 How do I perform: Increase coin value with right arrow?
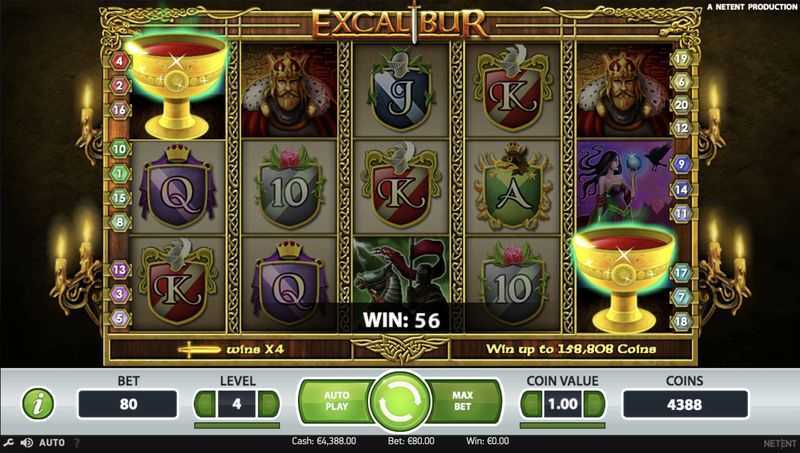(594, 404)
